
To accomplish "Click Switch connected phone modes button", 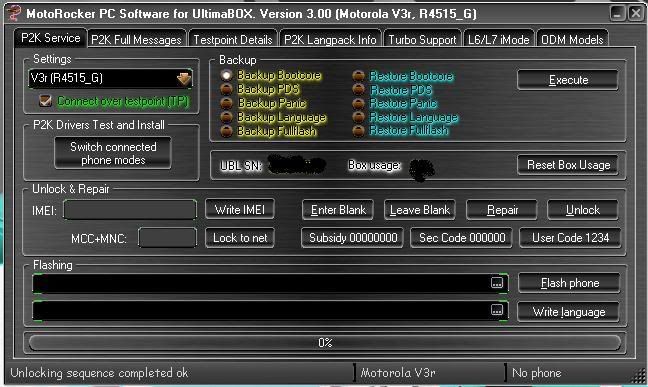I will click(x=113, y=153).
